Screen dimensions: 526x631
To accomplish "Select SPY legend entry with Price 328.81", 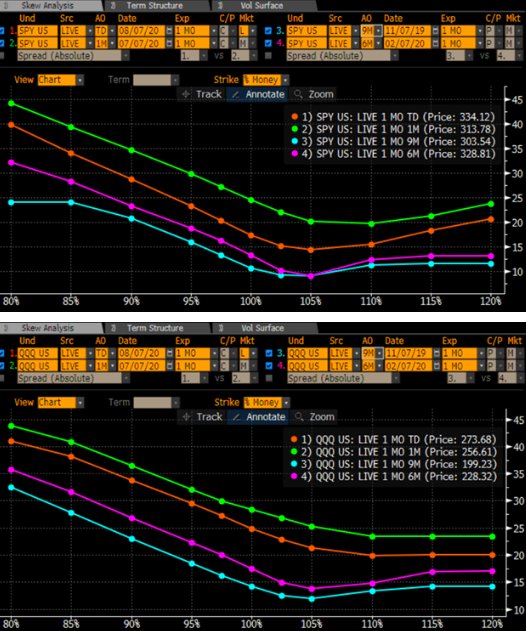I will 393,153.
